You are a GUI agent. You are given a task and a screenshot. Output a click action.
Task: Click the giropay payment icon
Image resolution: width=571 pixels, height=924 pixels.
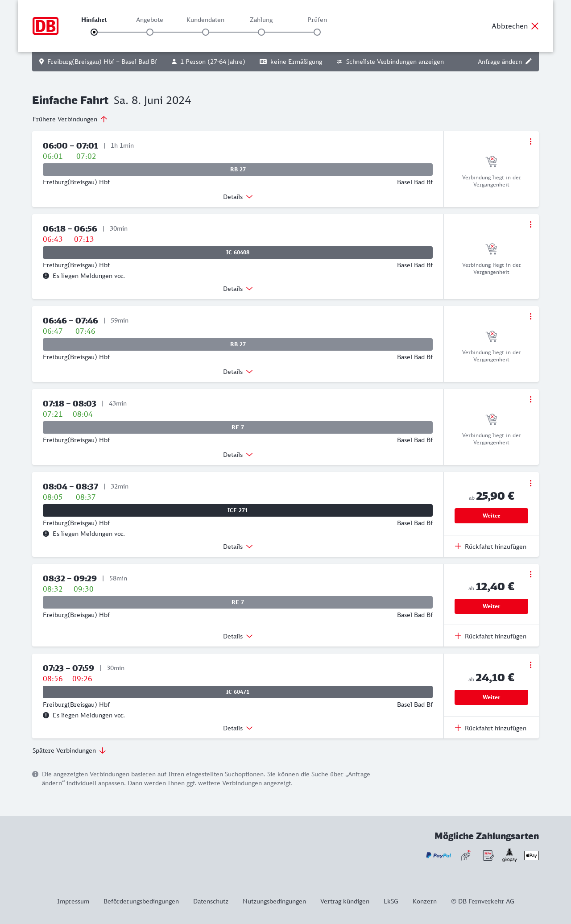coord(509,855)
